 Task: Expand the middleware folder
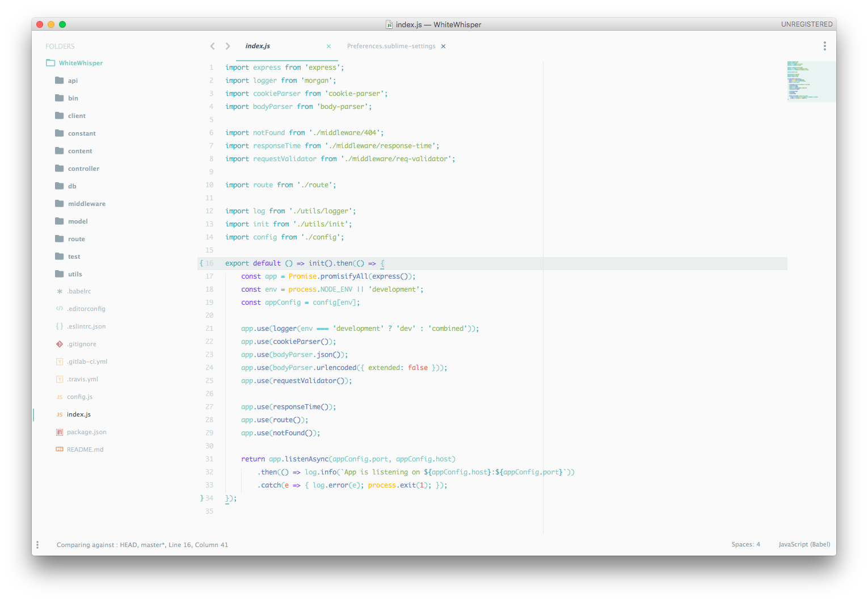81,204
